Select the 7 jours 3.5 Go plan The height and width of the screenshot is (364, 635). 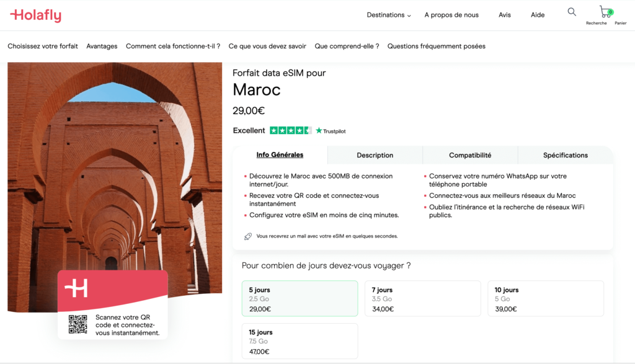[x=422, y=298]
